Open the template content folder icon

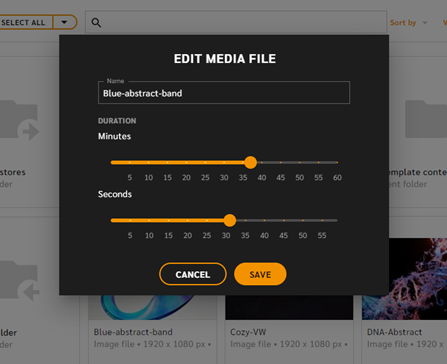point(426,119)
